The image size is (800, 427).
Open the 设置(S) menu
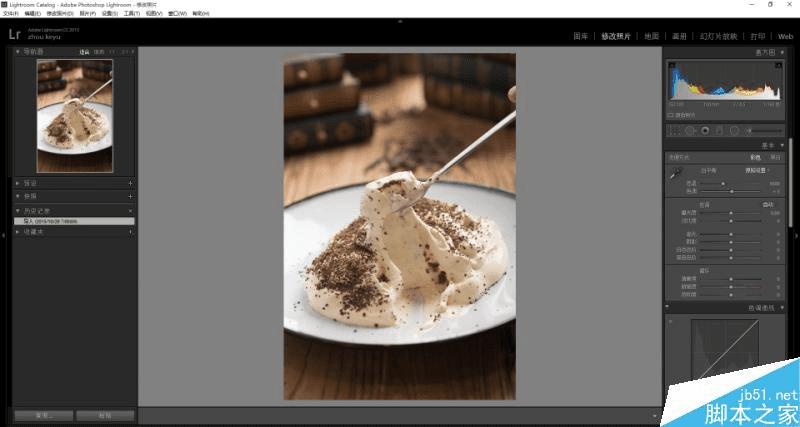click(x=110, y=14)
